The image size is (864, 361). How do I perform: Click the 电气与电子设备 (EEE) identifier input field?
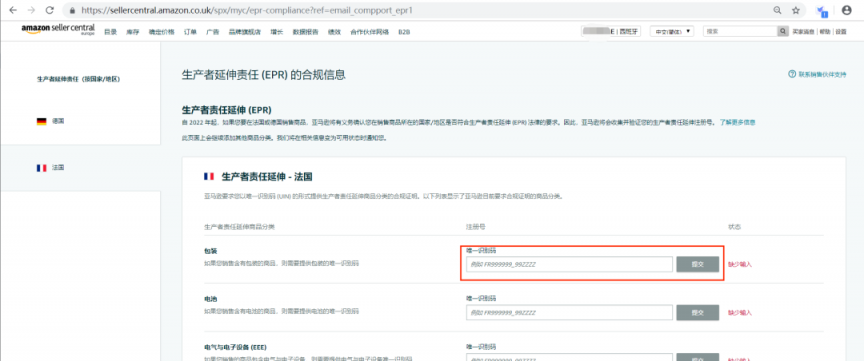[569, 357]
